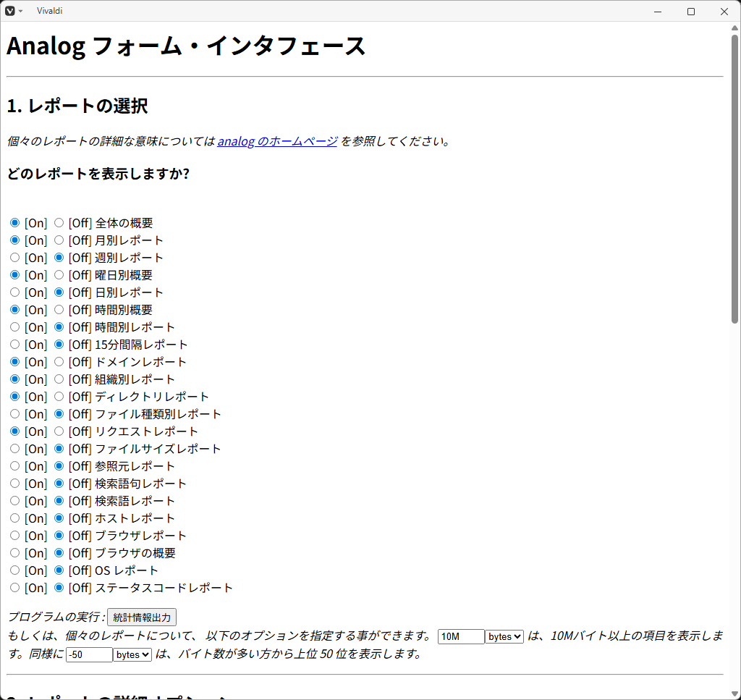
Task: Select Off for ドメインレポート
Action: tap(59, 361)
